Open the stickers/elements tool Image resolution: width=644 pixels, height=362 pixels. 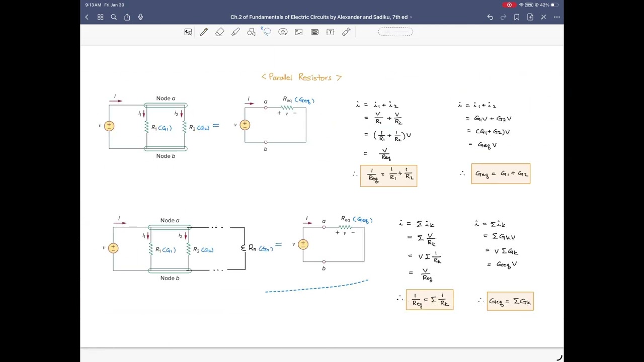[x=283, y=32]
